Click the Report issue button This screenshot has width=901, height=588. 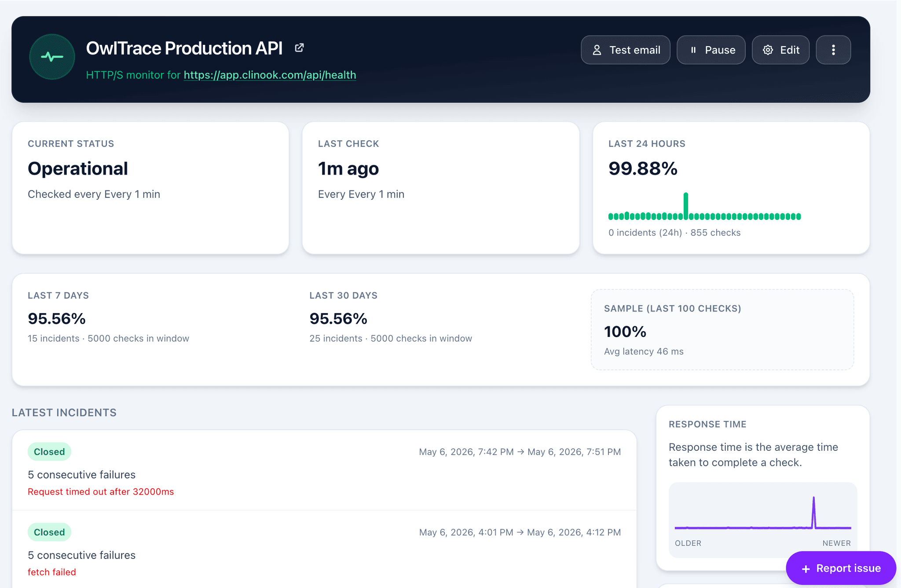tap(841, 568)
